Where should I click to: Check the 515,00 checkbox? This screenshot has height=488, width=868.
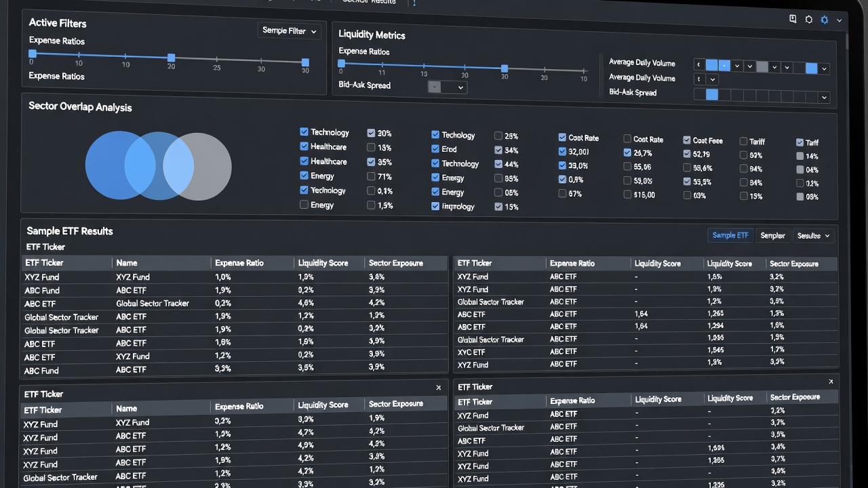click(x=627, y=195)
